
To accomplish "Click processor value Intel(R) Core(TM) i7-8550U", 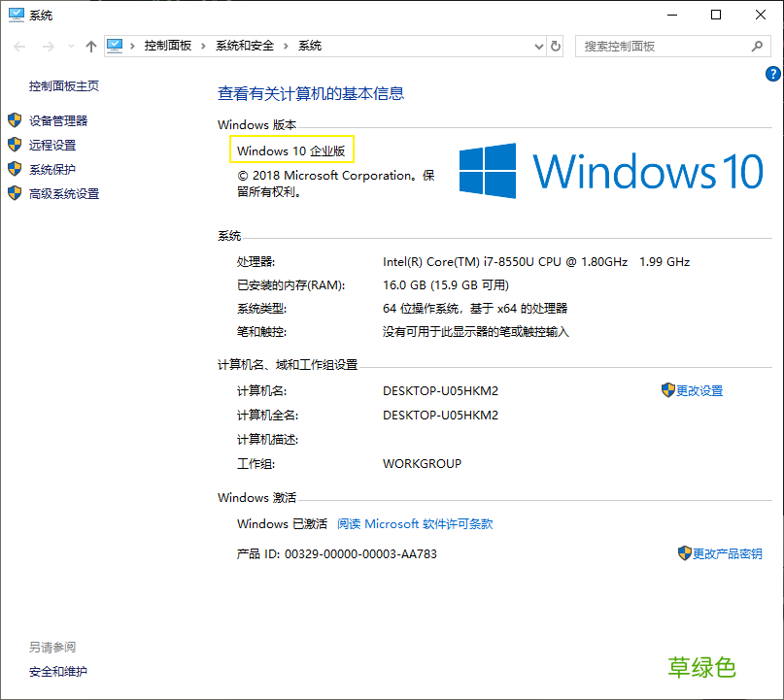I will click(x=536, y=262).
